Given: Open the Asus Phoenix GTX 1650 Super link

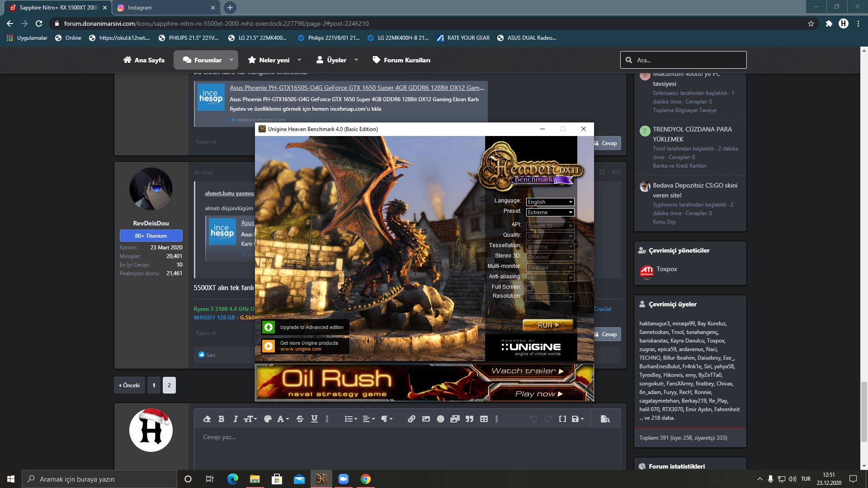Looking at the screenshot, I should click(357, 88).
